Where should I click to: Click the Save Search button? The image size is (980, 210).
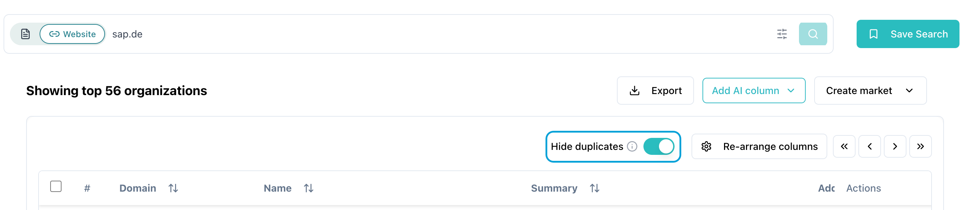[908, 34]
